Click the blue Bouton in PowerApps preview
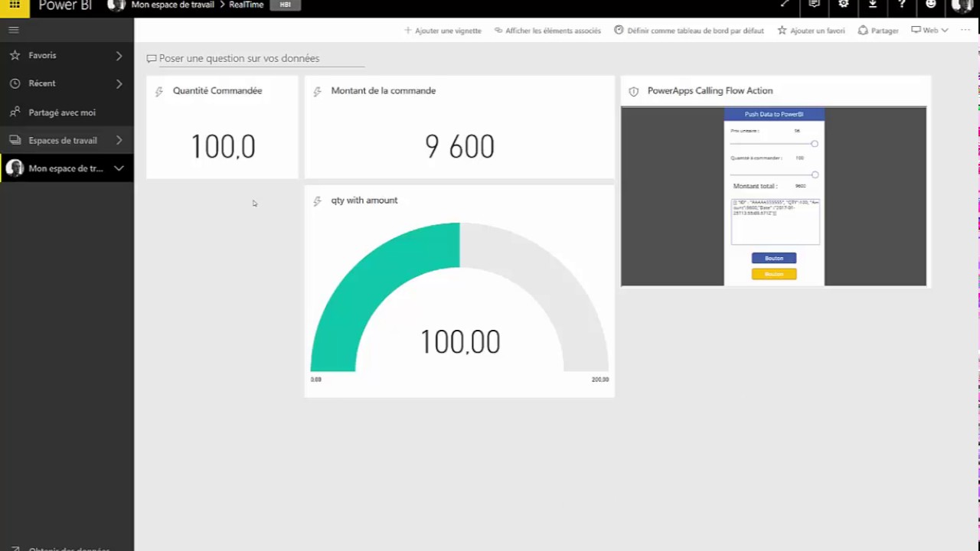980x551 pixels. tap(774, 258)
